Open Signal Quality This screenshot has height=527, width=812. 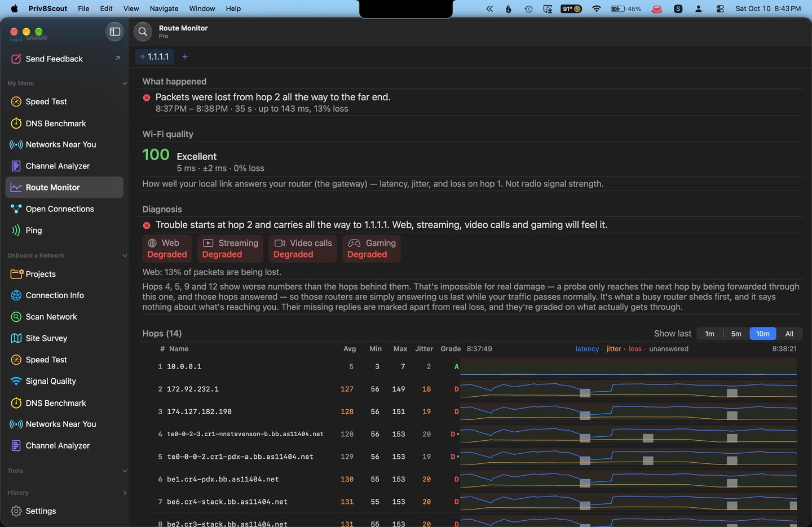(x=65, y=381)
